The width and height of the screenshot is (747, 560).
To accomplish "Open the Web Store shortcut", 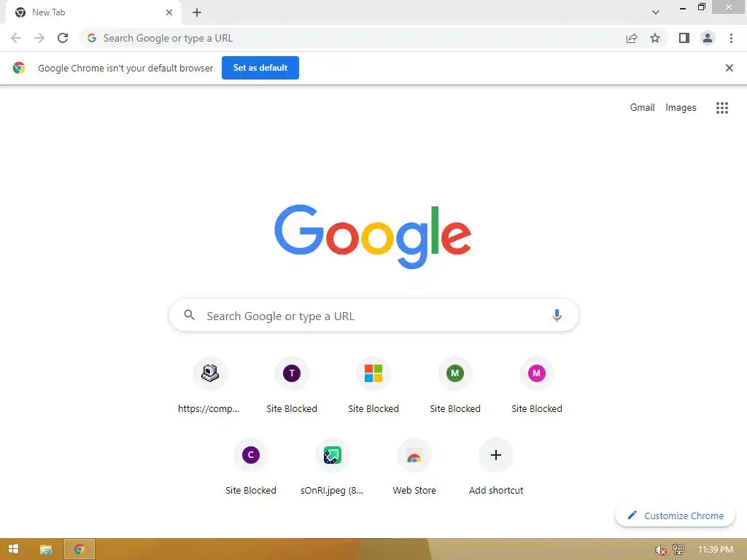I will [x=414, y=467].
